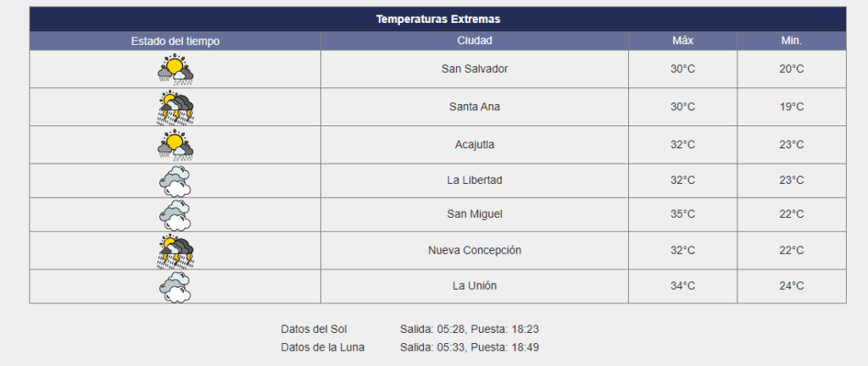868x366 pixels.
Task: Click the Santa Ana thunderstorm icon
Action: click(175, 107)
